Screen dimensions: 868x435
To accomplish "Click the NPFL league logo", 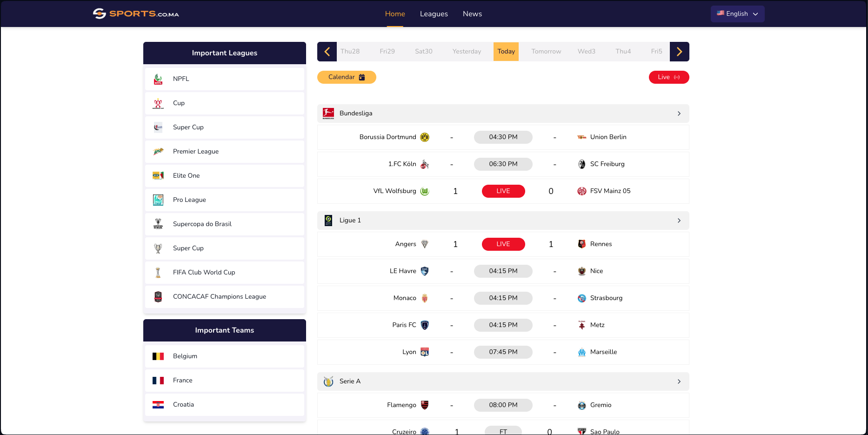I will [x=158, y=79].
